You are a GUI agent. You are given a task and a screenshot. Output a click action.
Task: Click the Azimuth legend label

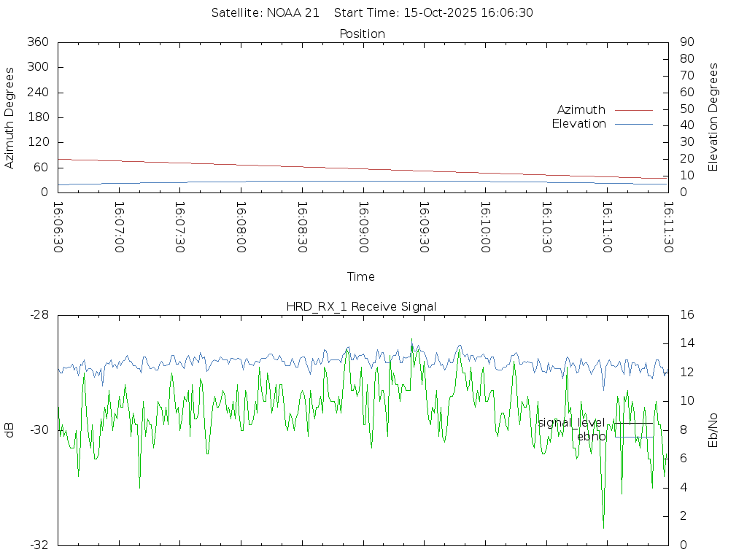(581, 110)
